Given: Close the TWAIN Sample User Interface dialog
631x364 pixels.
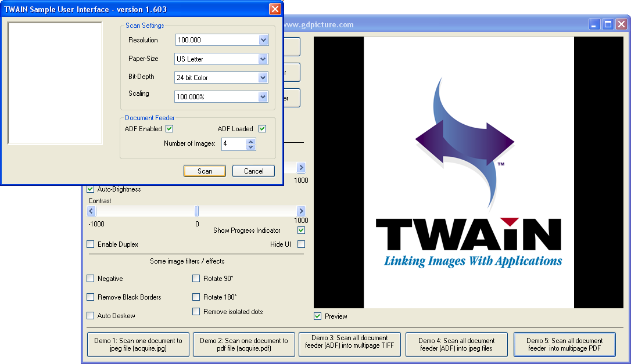Looking at the screenshot, I should pos(275,9).
